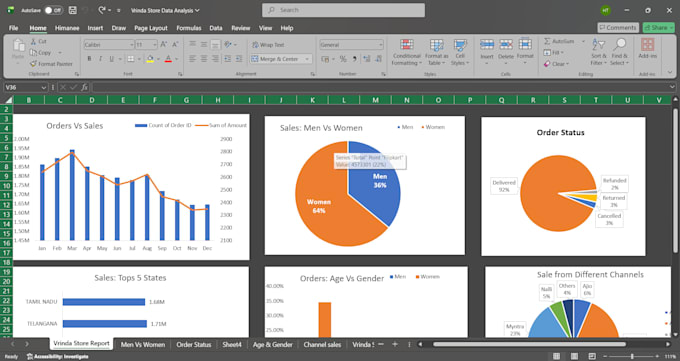Toggle Bold formatting
680x361 pixels.
point(89,59)
